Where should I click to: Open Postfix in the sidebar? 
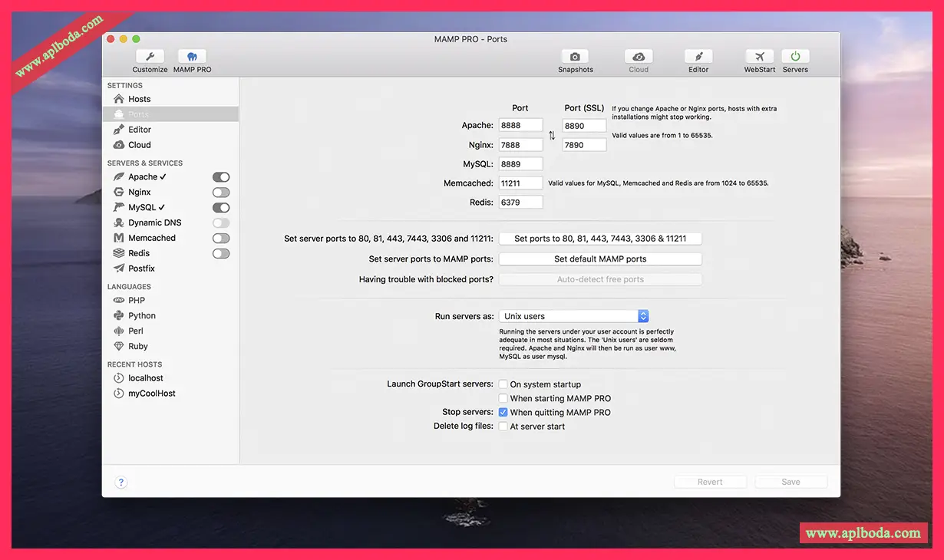tap(142, 268)
